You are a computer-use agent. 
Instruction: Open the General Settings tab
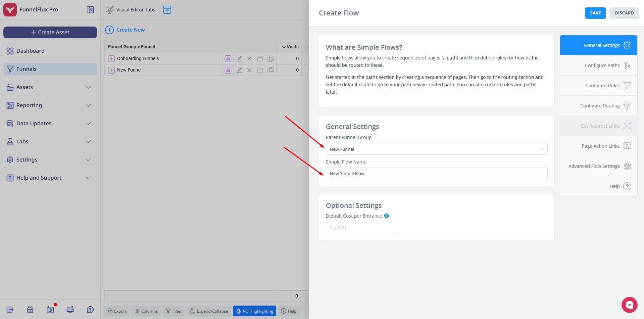coord(598,45)
